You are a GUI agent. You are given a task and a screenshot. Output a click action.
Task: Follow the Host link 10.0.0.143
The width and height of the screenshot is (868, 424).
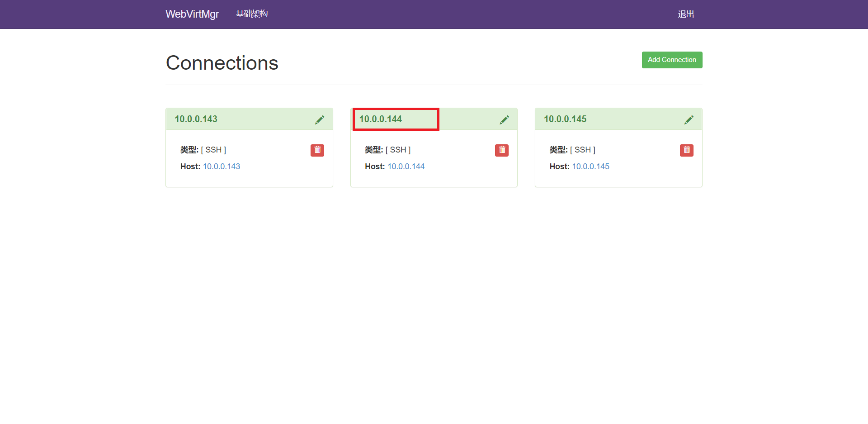(222, 167)
